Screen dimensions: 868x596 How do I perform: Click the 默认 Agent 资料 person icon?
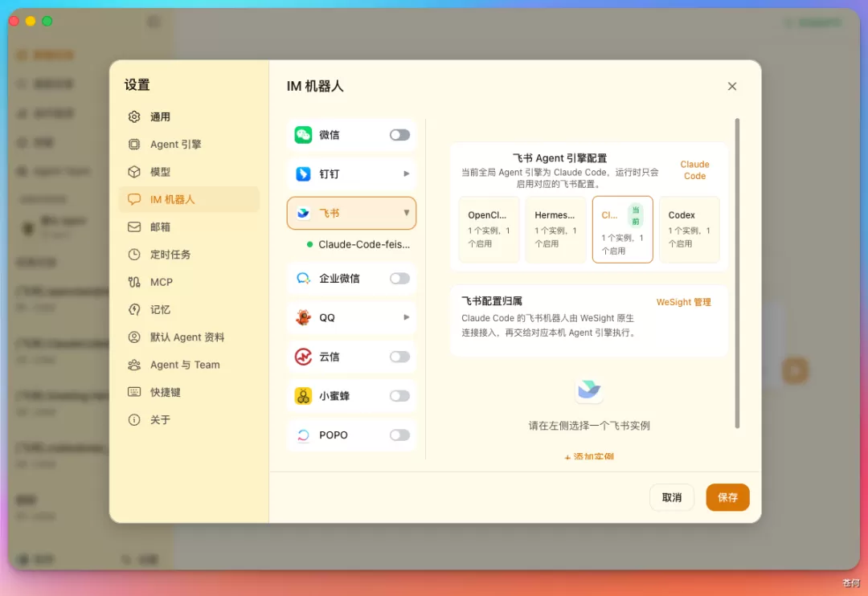pyautogui.click(x=134, y=337)
